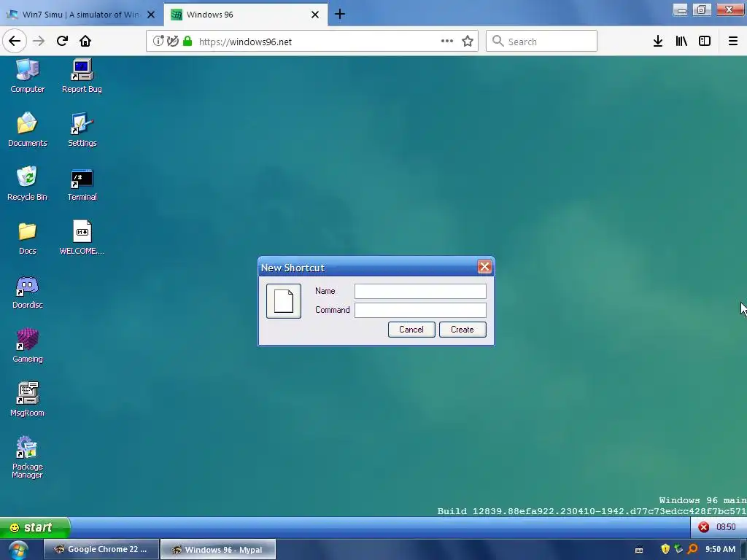This screenshot has height=560, width=747.
Task: Open the browser hamburger menu
Action: click(x=733, y=41)
